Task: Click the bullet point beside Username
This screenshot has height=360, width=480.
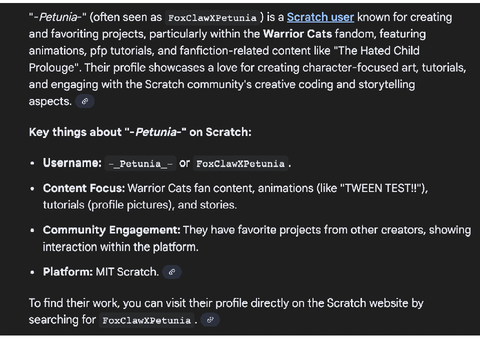Action: (x=32, y=163)
